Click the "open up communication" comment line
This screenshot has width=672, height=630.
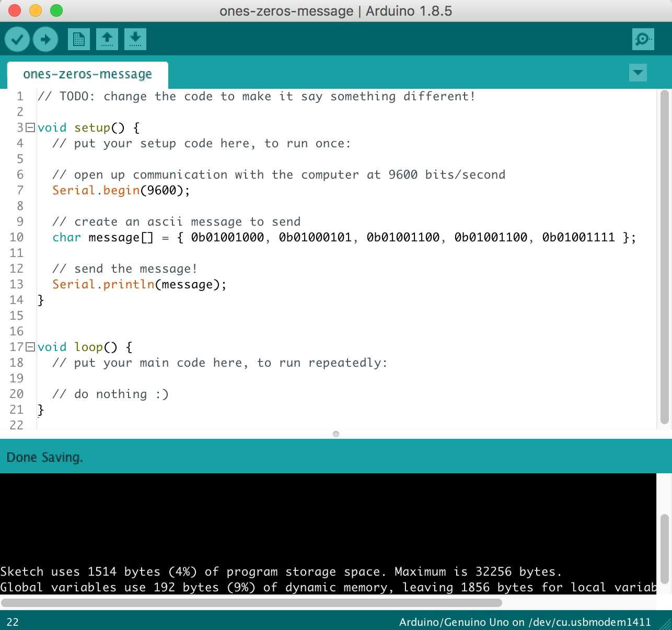tap(279, 175)
